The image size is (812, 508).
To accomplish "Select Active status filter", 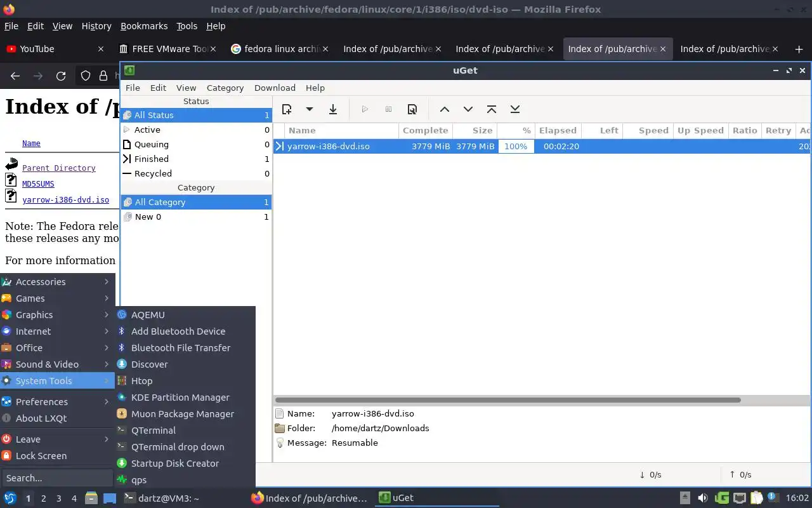I will coord(196,130).
